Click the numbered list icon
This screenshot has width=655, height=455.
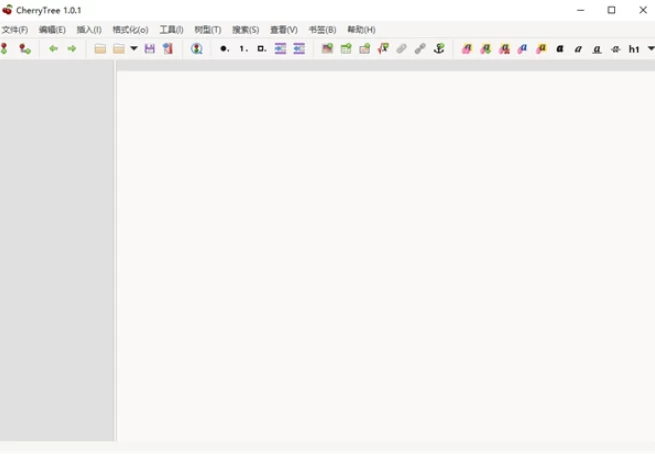[243, 49]
